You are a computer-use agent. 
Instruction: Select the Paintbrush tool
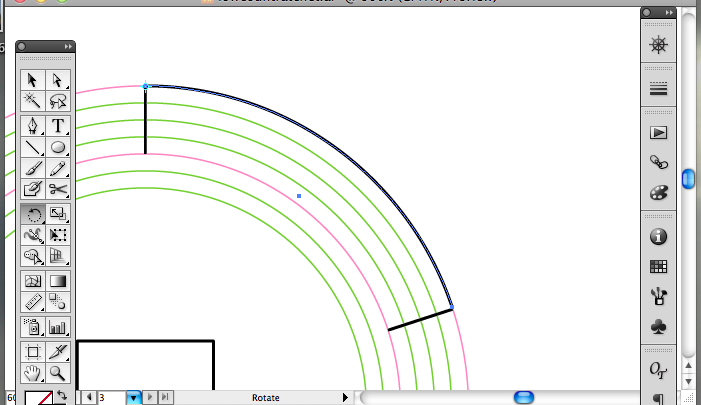pos(33,169)
